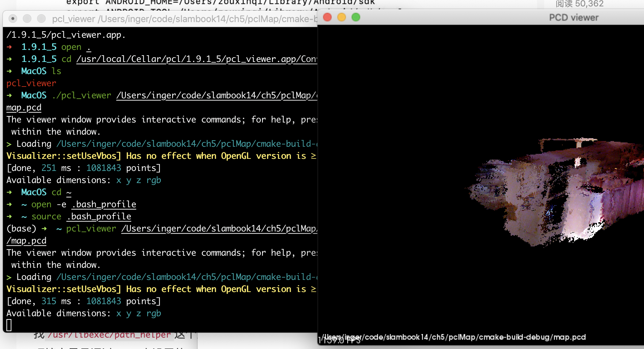The width and height of the screenshot is (644, 349).
Task: Click the '[done, 251 ms : 1081843 points]' line
Action: tap(84, 168)
